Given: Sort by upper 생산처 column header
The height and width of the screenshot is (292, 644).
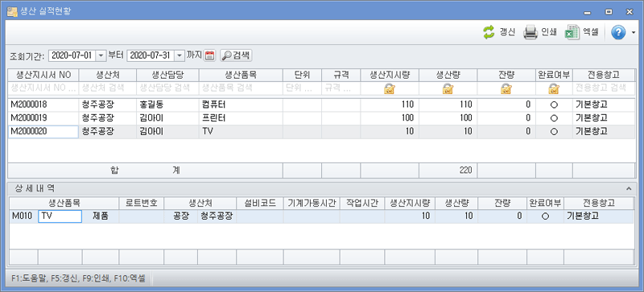Looking at the screenshot, I should pyautogui.click(x=108, y=75).
